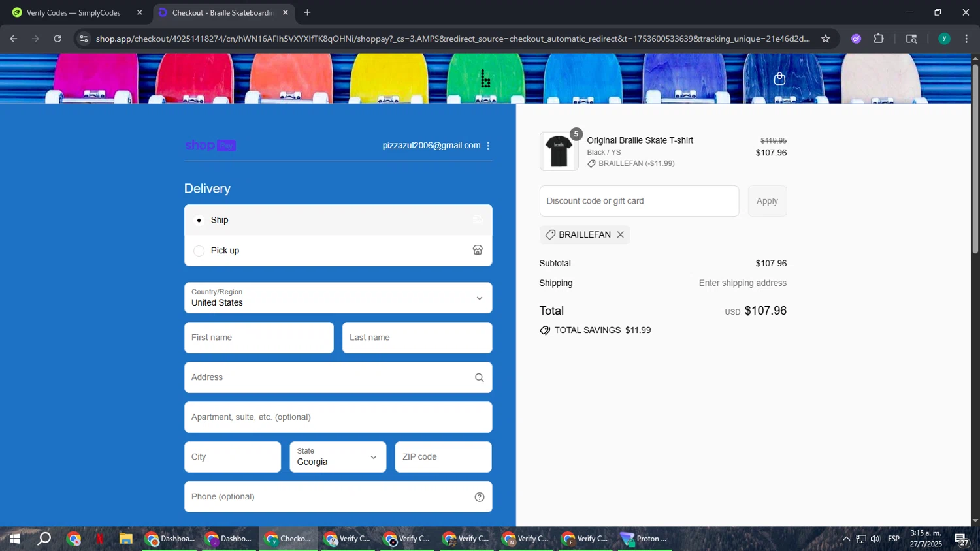Switch to the Checkout - Braille Skateboarding tab
The width and height of the screenshot is (980, 551).
pyautogui.click(x=223, y=12)
